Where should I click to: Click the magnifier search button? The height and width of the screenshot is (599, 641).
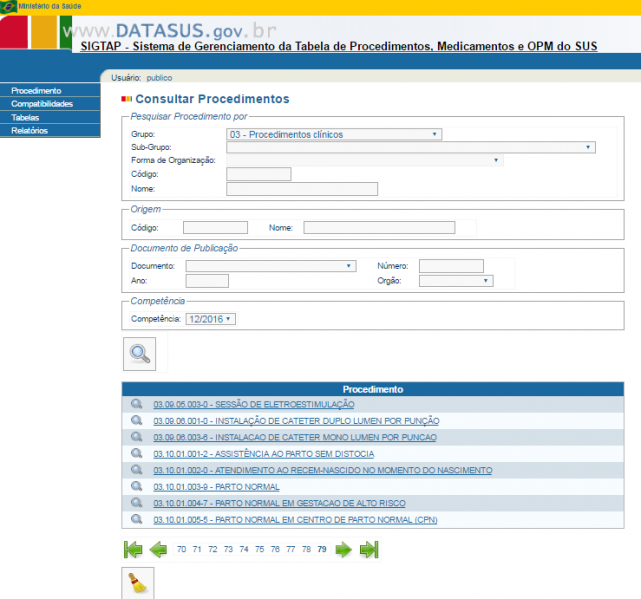click(139, 354)
